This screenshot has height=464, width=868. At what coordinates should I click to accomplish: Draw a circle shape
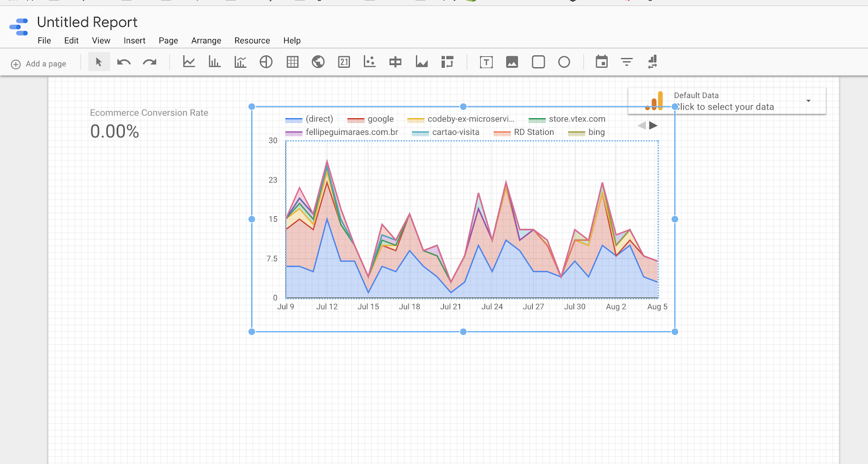564,62
